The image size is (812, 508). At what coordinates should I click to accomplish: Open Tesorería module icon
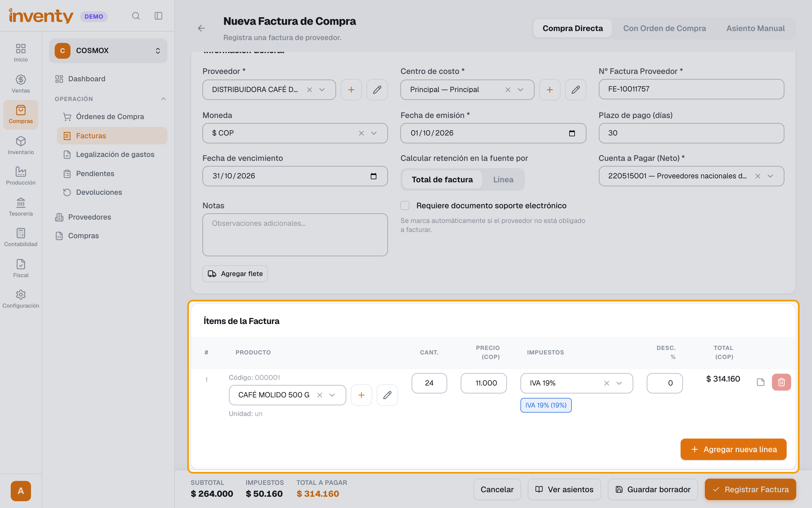[21, 207]
